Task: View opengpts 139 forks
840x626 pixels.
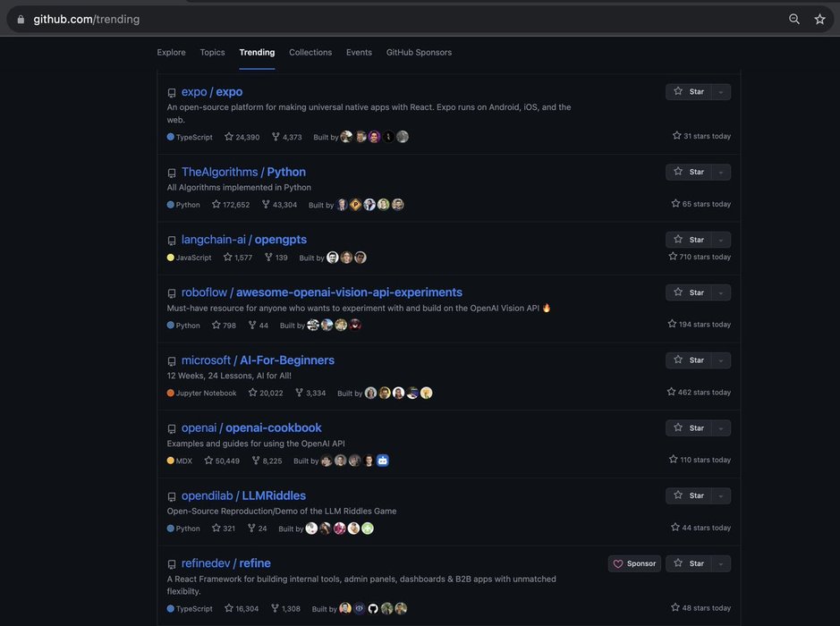Action: point(276,258)
